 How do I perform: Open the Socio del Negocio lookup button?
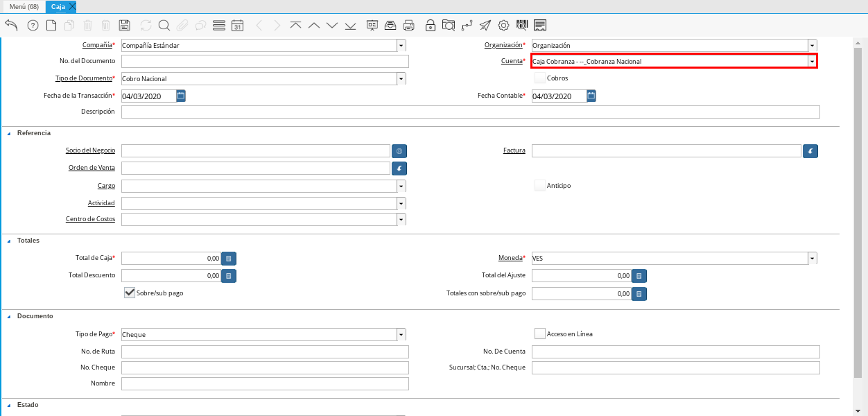(x=399, y=150)
